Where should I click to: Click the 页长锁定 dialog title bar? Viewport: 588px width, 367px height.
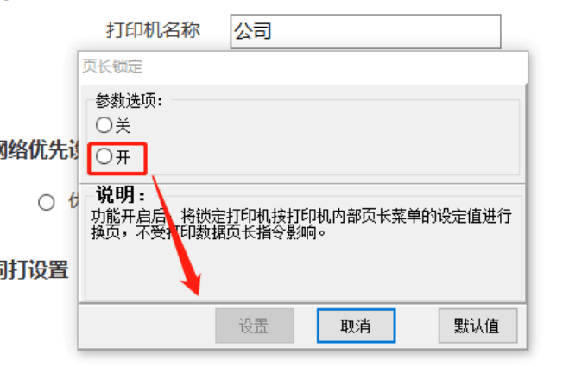coord(303,67)
